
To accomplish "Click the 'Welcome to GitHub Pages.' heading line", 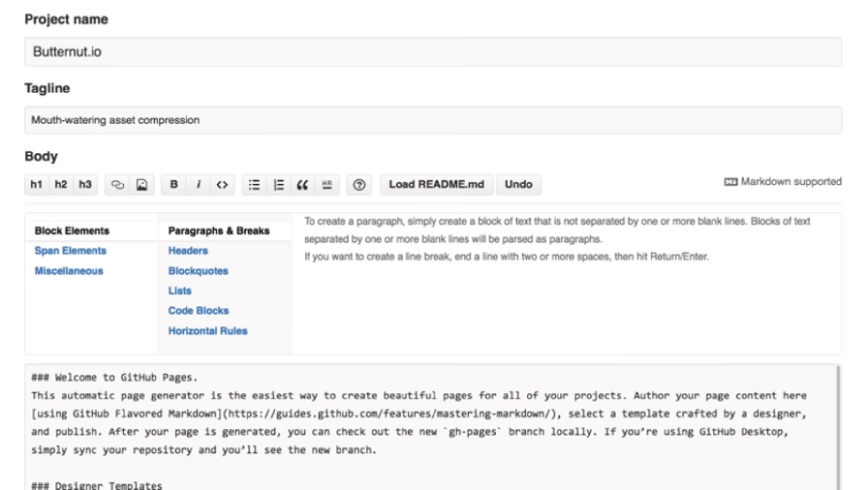I will [x=114, y=378].
